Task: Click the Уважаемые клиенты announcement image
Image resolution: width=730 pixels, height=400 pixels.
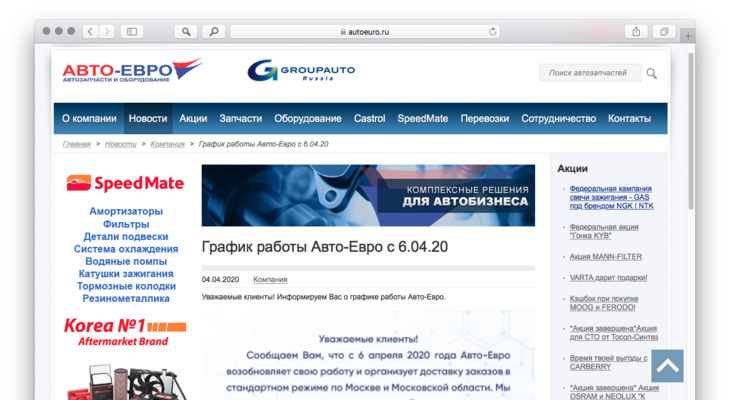Action: point(368,355)
